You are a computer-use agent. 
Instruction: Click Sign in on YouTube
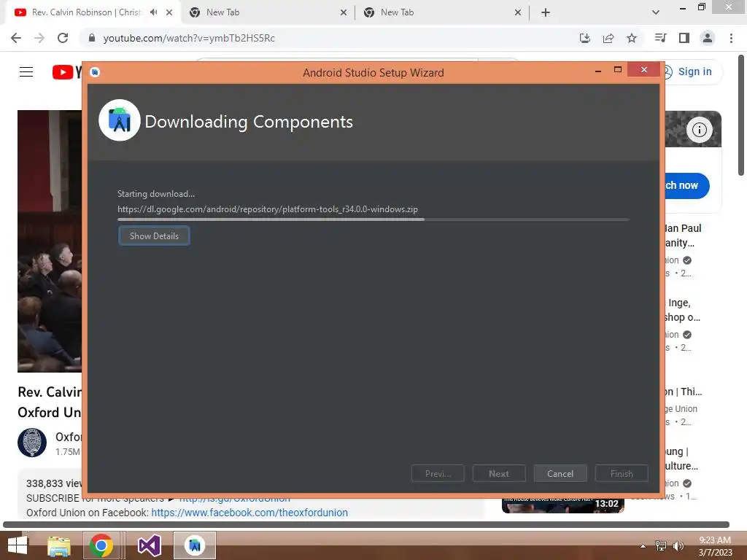pyautogui.click(x=694, y=71)
